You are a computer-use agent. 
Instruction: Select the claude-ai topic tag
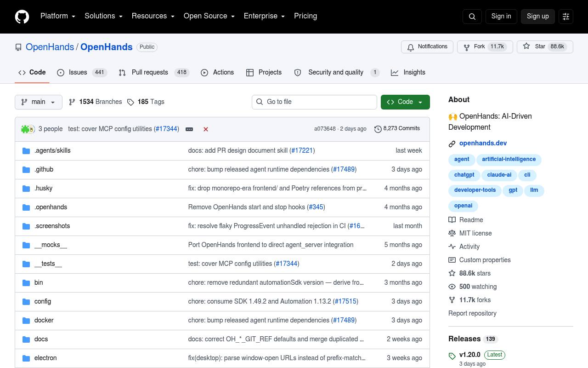(499, 175)
